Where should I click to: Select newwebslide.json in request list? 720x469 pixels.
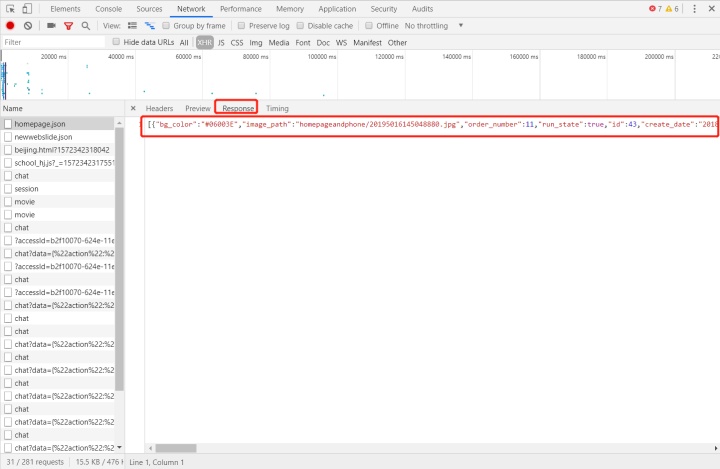[x=43, y=137]
